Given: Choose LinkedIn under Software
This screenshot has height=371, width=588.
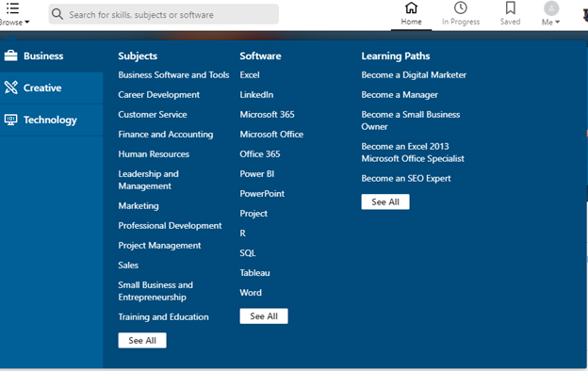Looking at the screenshot, I should click(x=256, y=95).
